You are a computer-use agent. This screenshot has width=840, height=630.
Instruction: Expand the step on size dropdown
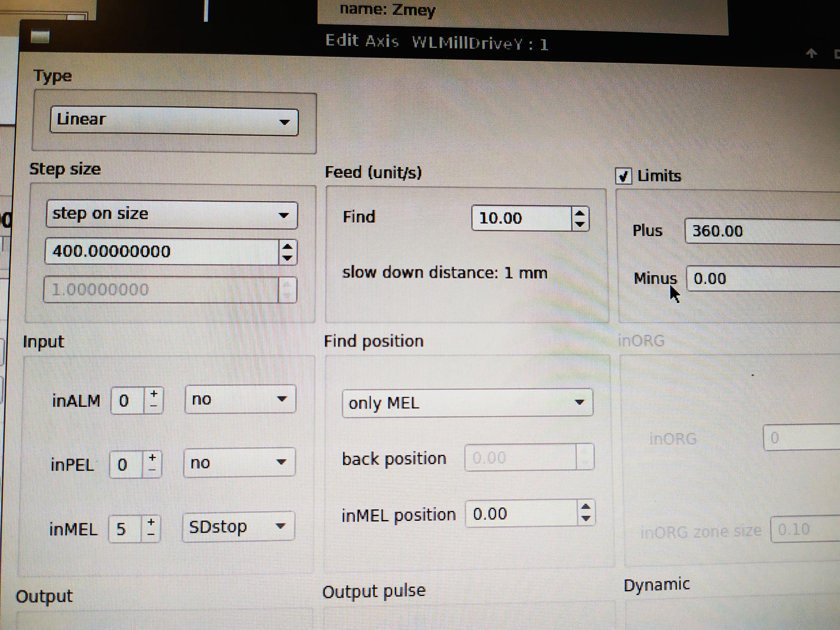point(171,215)
